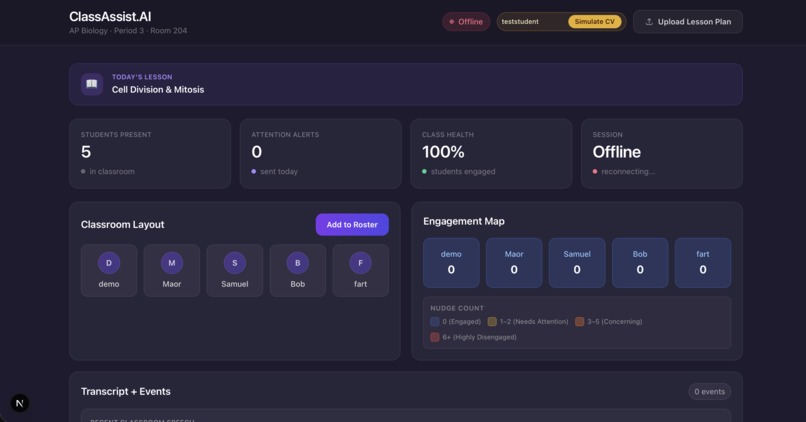Viewport: 806px width, 422px height.
Task: Click the F avatar for fart
Action: (360, 263)
